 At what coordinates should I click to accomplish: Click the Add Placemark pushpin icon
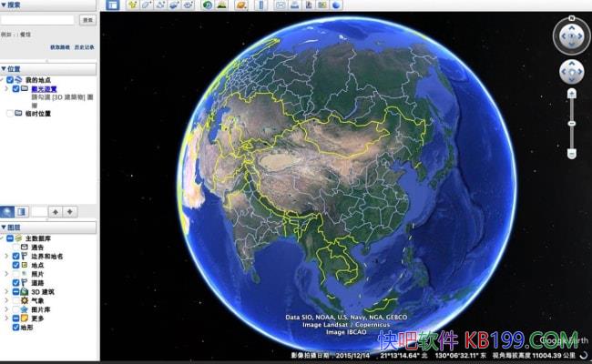[x=132, y=5]
